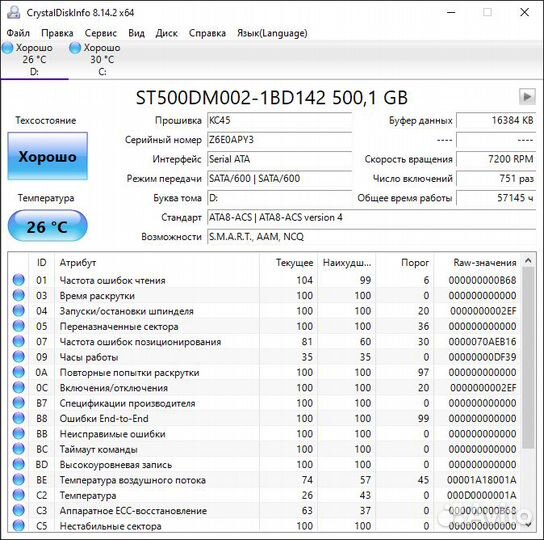Select row Частота ошибок чтения
The width and height of the screenshot is (544, 540).
pos(265,280)
